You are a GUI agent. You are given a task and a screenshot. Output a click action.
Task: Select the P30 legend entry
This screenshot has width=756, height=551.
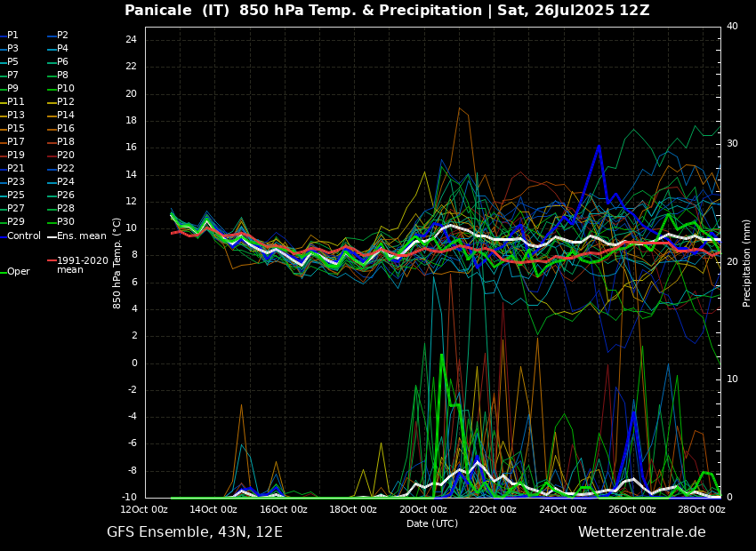(x=66, y=222)
